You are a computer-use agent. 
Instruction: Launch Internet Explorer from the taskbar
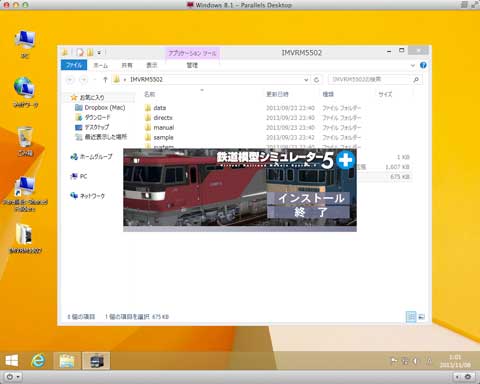39,361
